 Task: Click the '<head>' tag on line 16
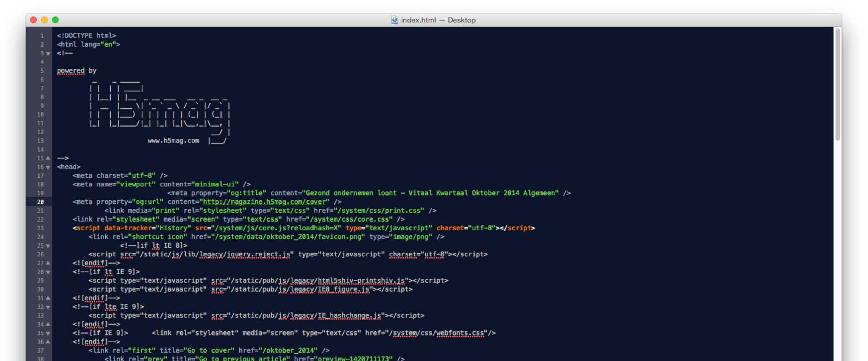(x=69, y=167)
